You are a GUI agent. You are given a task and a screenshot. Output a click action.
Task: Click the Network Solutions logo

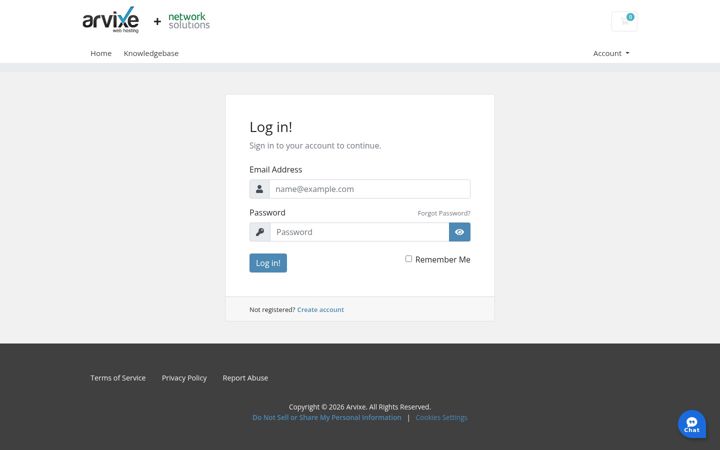pyautogui.click(x=189, y=21)
